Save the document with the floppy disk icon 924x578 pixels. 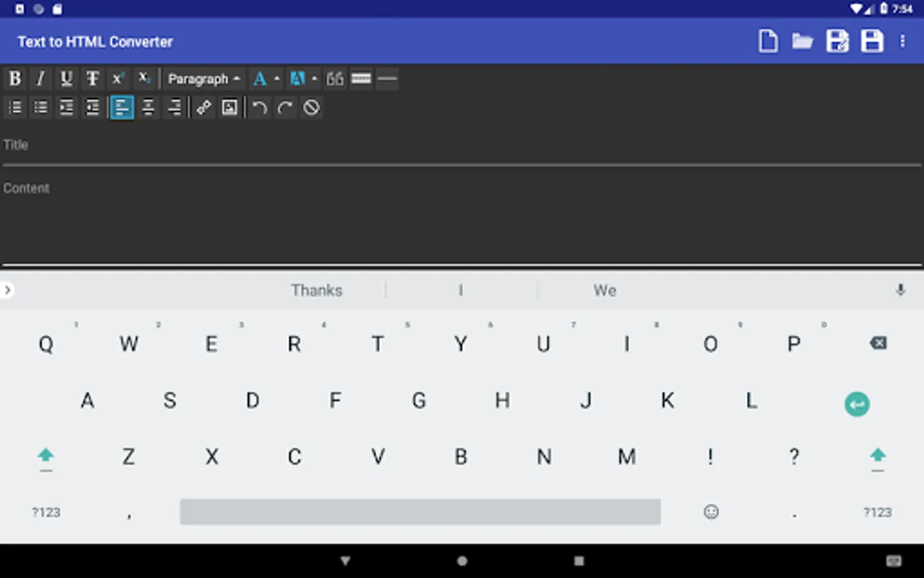[872, 41]
